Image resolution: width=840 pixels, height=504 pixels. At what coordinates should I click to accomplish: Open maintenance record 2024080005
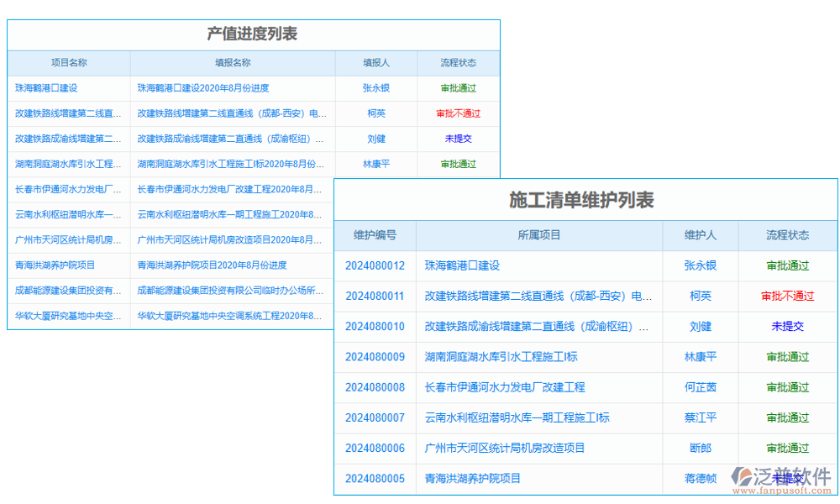375,478
